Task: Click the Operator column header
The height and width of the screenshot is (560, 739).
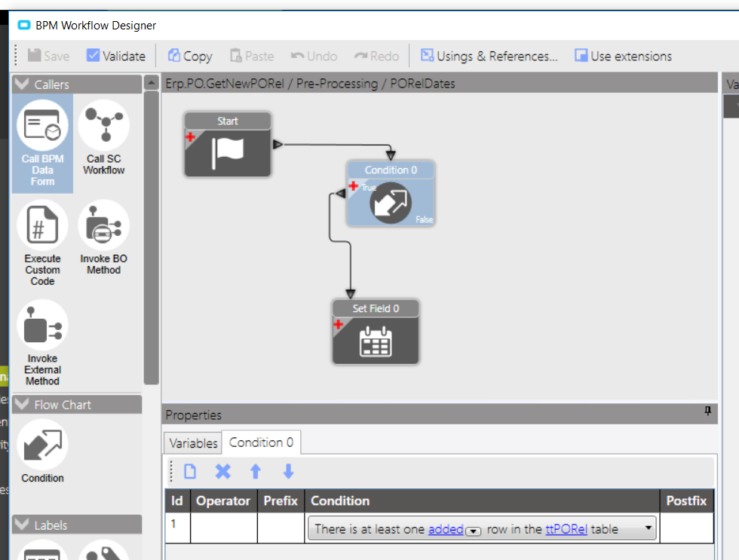Action: click(224, 500)
